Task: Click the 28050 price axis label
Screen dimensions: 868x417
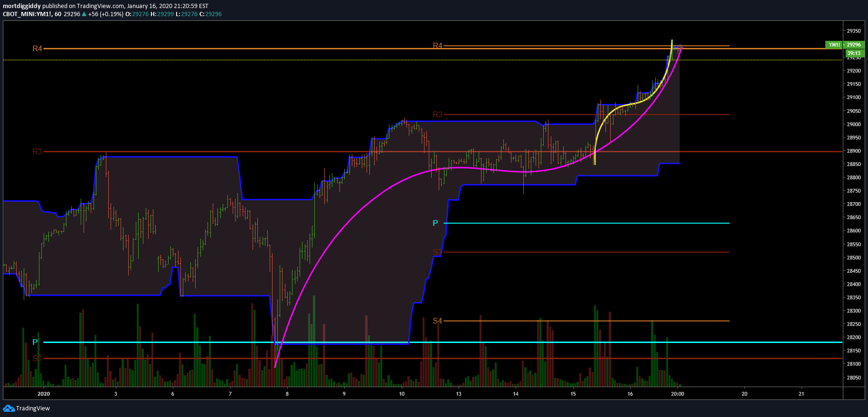Action: pyautogui.click(x=854, y=378)
